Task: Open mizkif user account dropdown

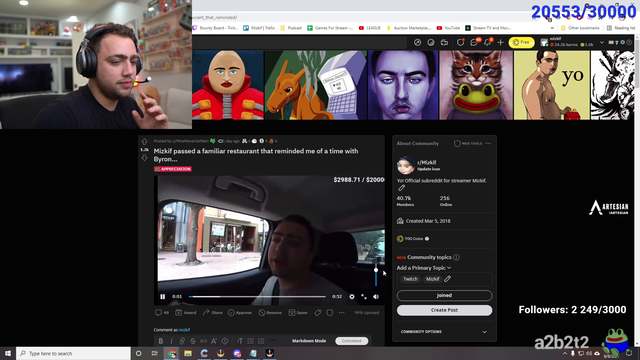Action: [x=572, y=42]
